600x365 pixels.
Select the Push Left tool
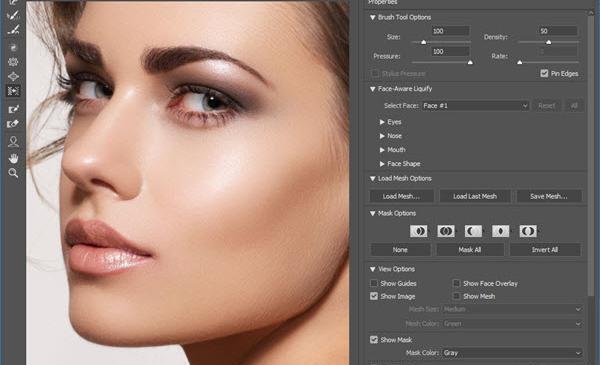13,91
